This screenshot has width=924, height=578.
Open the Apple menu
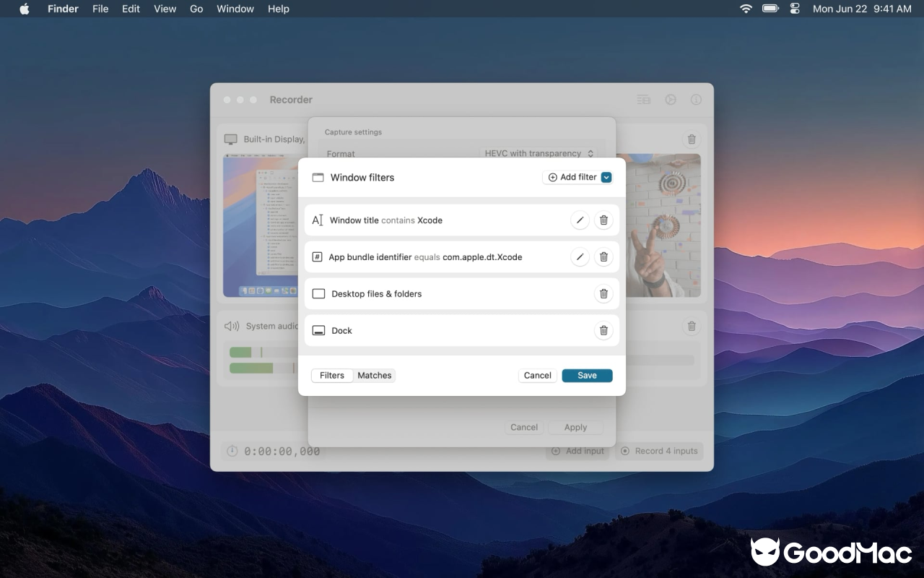[24, 9]
